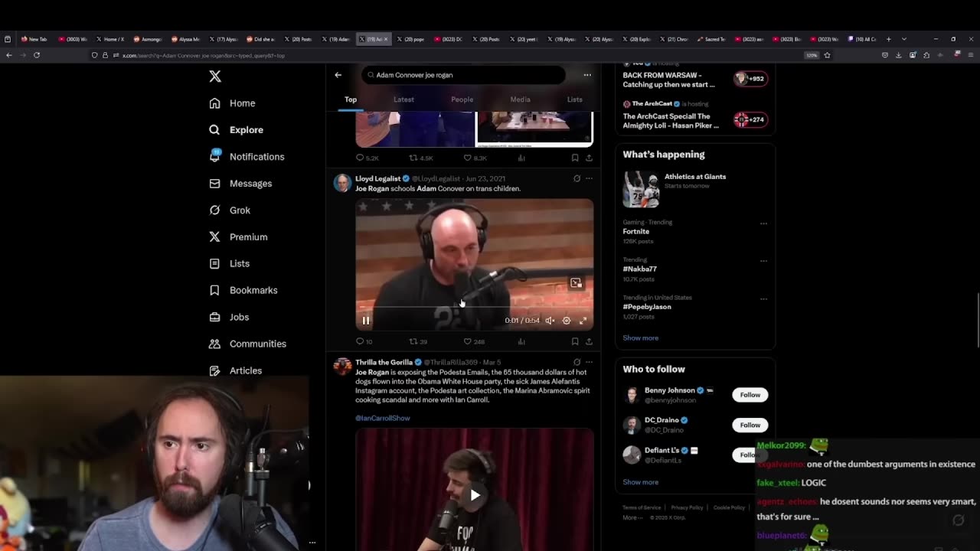980x551 pixels.
Task: Go to Home in the sidebar
Action: 232,103
